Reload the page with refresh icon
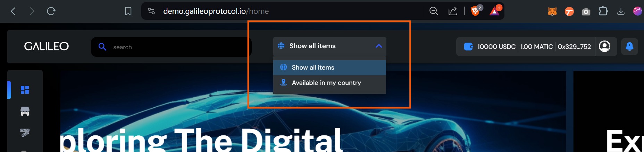The image size is (644, 152). (x=51, y=11)
